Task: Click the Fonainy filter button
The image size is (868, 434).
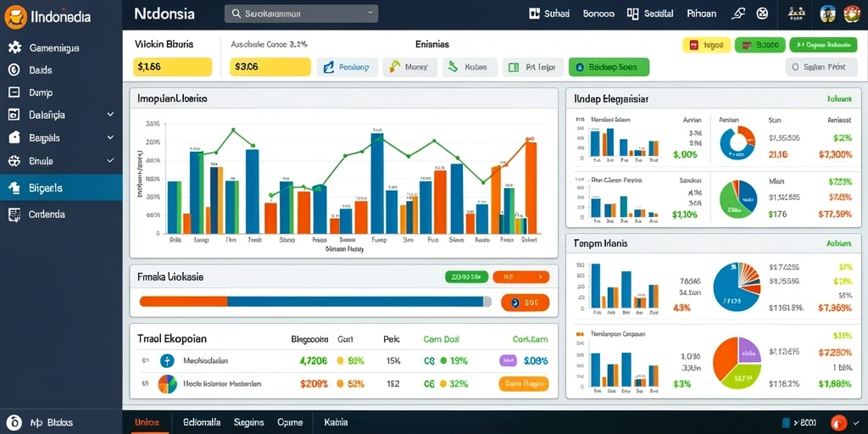Action: click(x=348, y=67)
